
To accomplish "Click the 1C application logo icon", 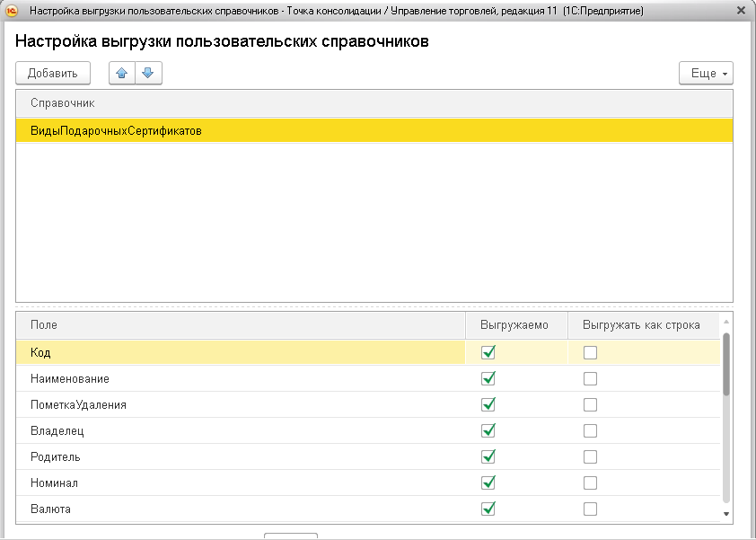I will point(11,10).
